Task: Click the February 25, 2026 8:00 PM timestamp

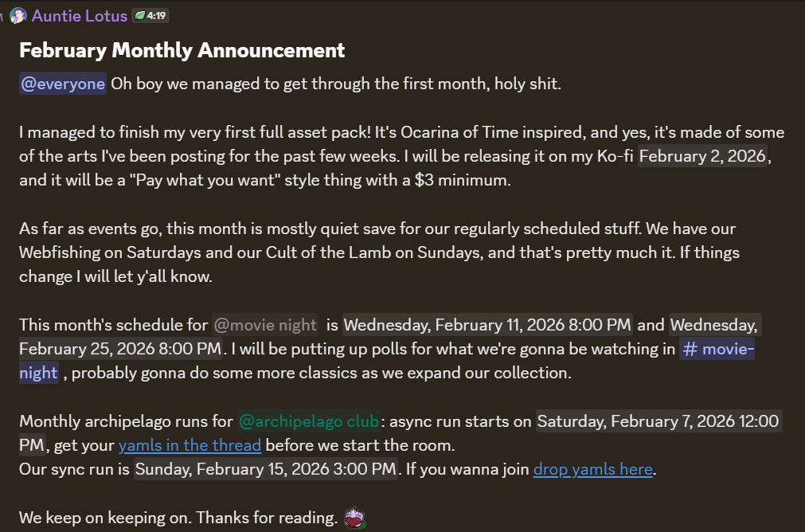Action: pos(119,349)
